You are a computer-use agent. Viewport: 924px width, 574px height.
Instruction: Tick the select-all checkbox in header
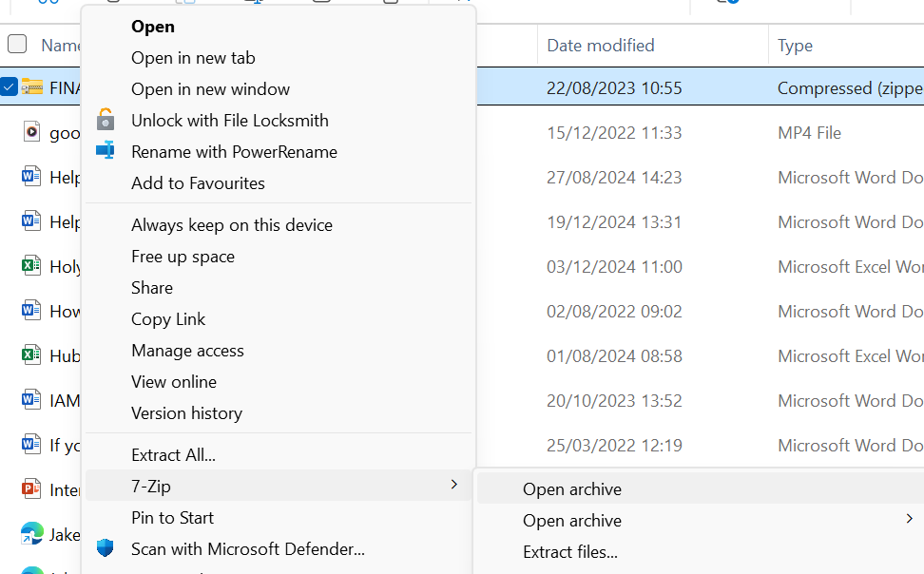click(x=17, y=44)
